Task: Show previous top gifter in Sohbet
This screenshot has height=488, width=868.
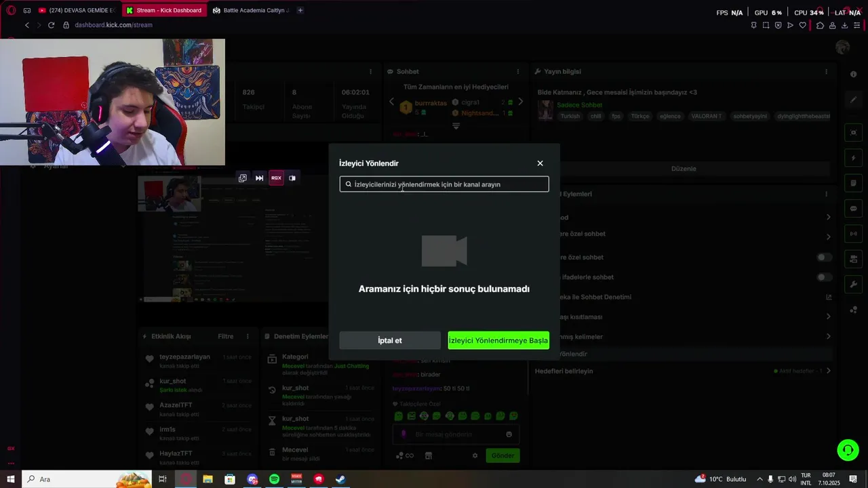Action: tap(391, 102)
